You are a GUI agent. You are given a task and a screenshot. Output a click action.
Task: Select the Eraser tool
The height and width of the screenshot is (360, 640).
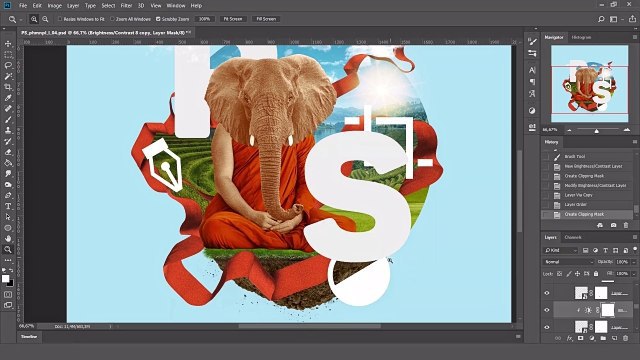tap(8, 152)
